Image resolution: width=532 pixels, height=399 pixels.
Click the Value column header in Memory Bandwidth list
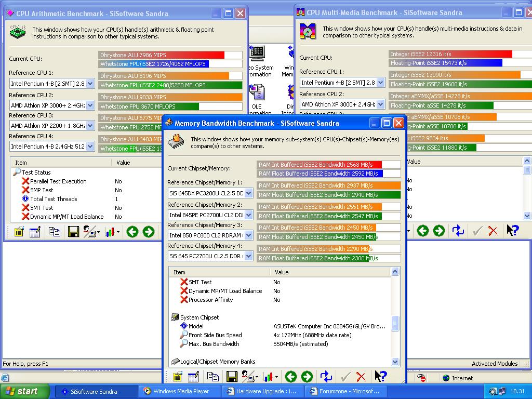coord(330,272)
